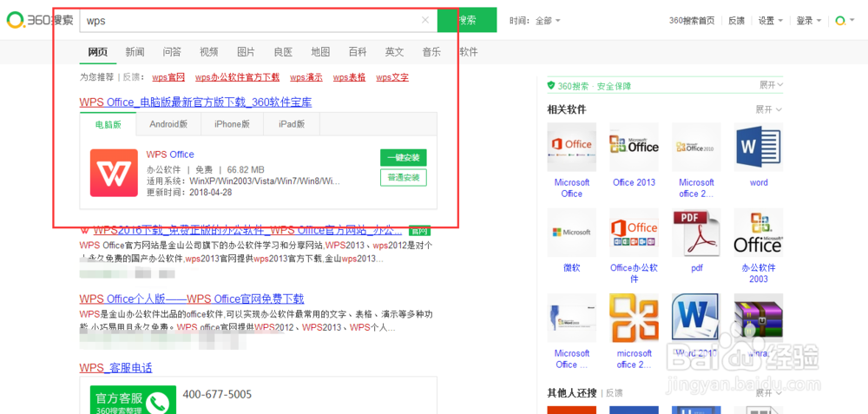
Task: Click the 一键安装 button
Action: pos(404,158)
